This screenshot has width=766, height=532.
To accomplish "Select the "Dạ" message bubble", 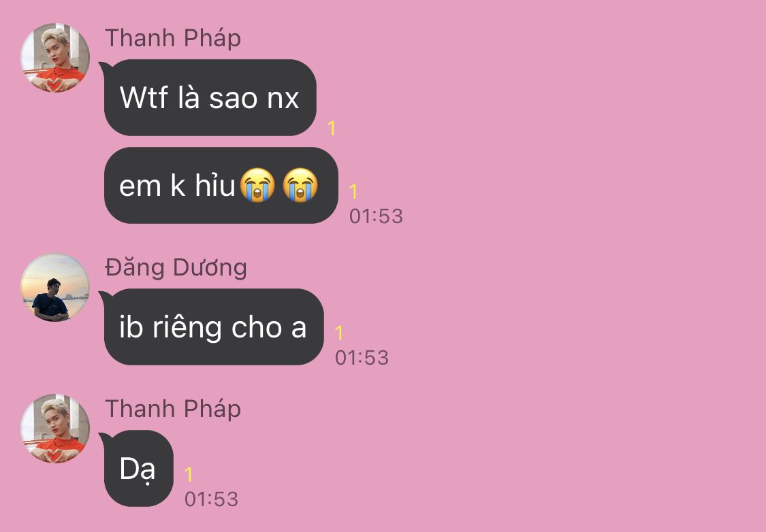I will (x=139, y=469).
